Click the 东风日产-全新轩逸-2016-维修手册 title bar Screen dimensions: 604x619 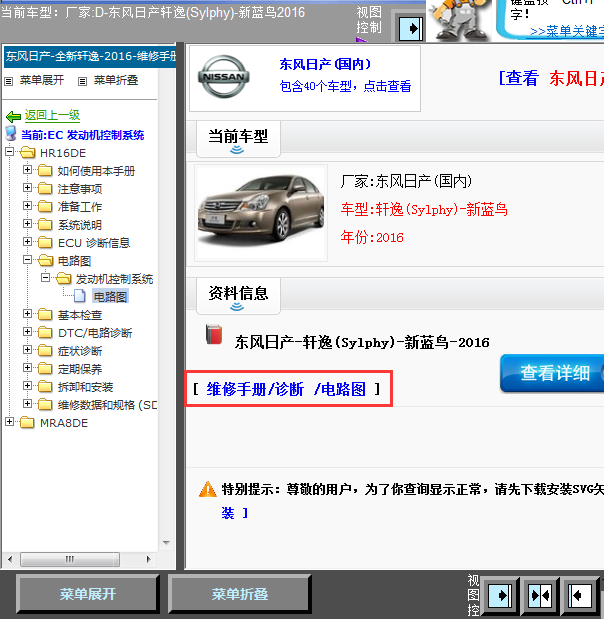90,56
